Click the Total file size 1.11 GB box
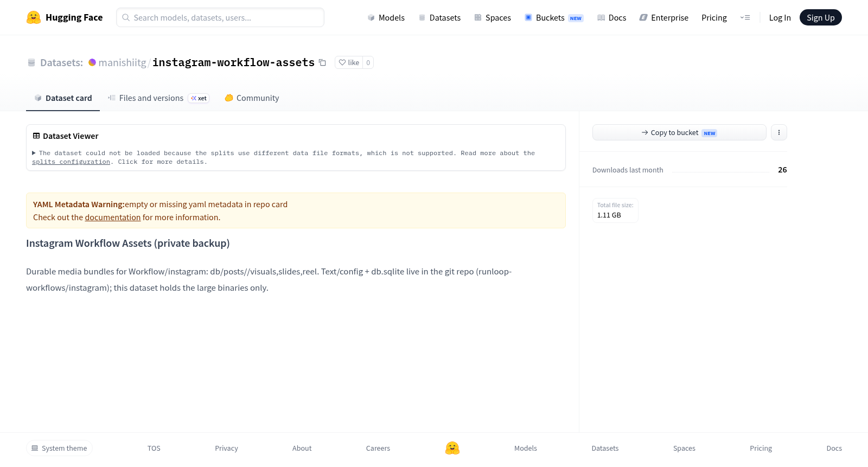The height and width of the screenshot is (467, 868). tap(615, 210)
